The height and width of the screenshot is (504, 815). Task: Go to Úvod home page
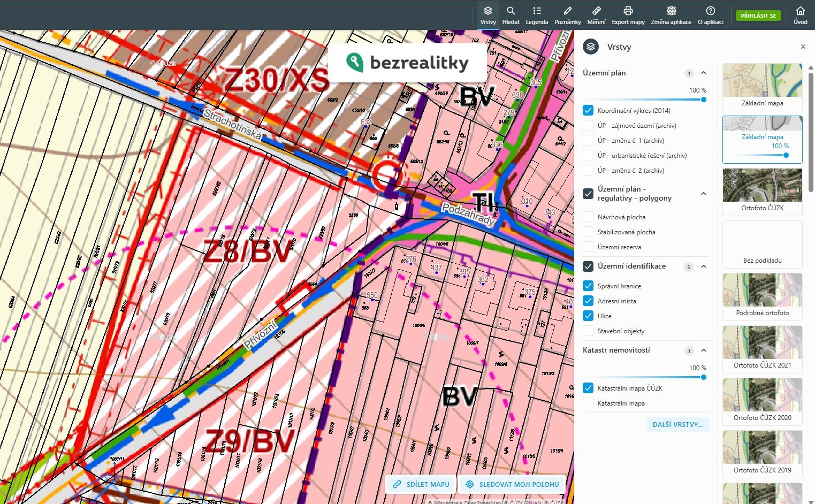click(x=800, y=15)
